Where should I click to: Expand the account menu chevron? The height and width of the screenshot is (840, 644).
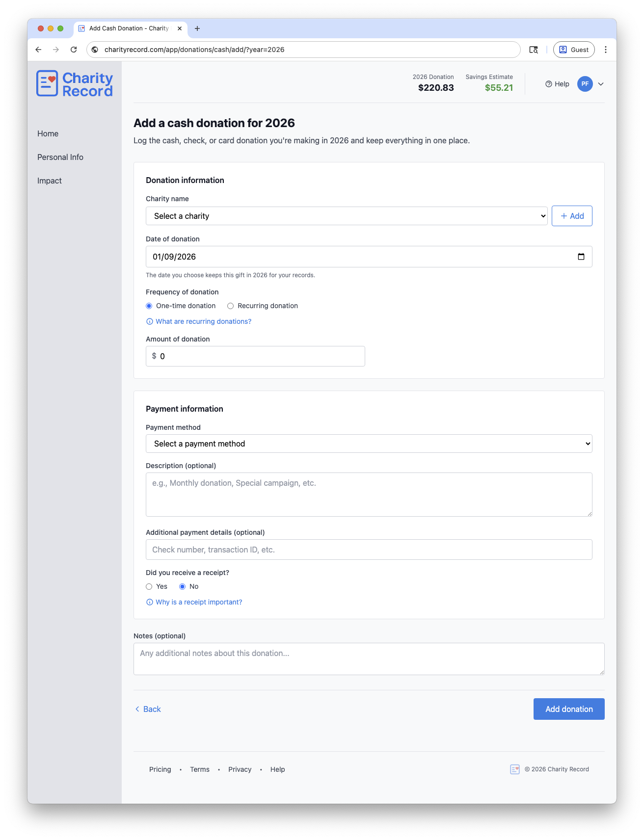(x=601, y=84)
